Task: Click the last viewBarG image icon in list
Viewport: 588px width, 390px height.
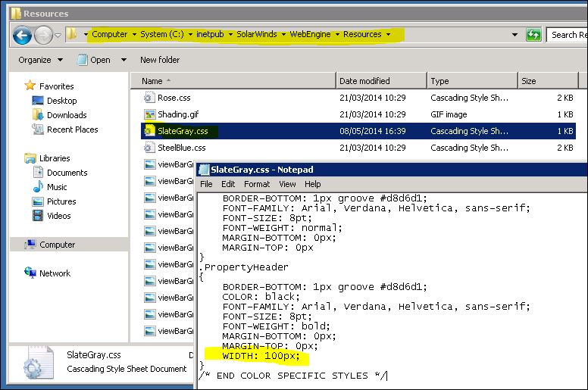Action: 150,331
